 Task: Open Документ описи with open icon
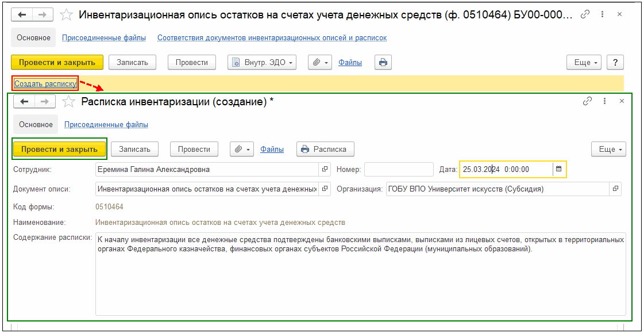(x=325, y=189)
